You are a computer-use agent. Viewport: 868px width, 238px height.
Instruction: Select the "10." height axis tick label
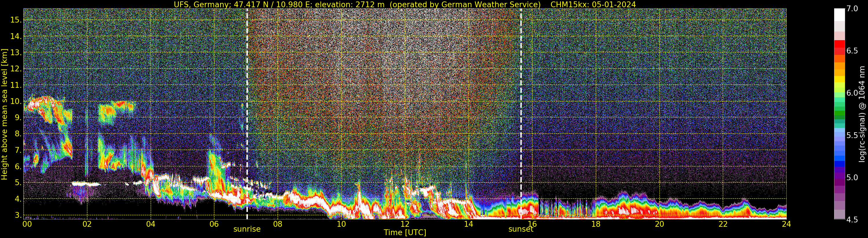16,101
